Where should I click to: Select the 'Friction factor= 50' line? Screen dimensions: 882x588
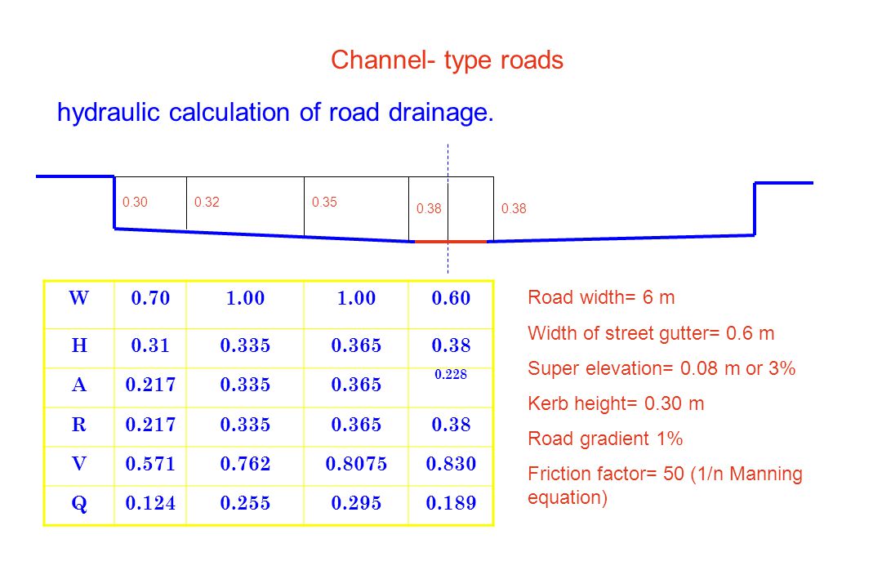tap(665, 485)
